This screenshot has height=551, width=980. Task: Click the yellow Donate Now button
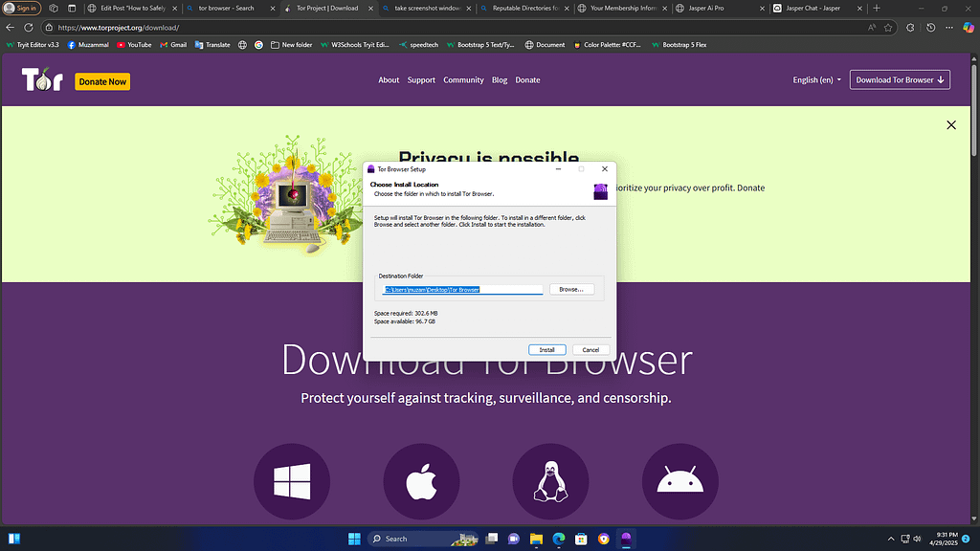(102, 82)
